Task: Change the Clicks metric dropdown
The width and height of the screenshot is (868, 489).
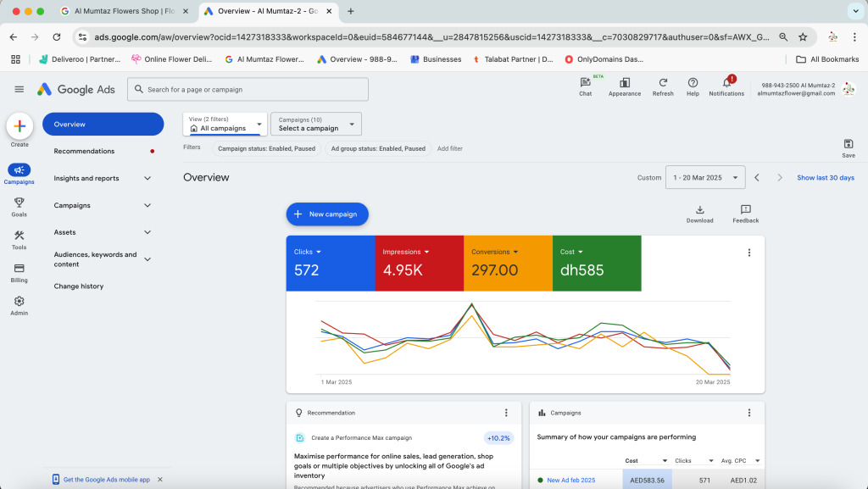Action: (307, 252)
